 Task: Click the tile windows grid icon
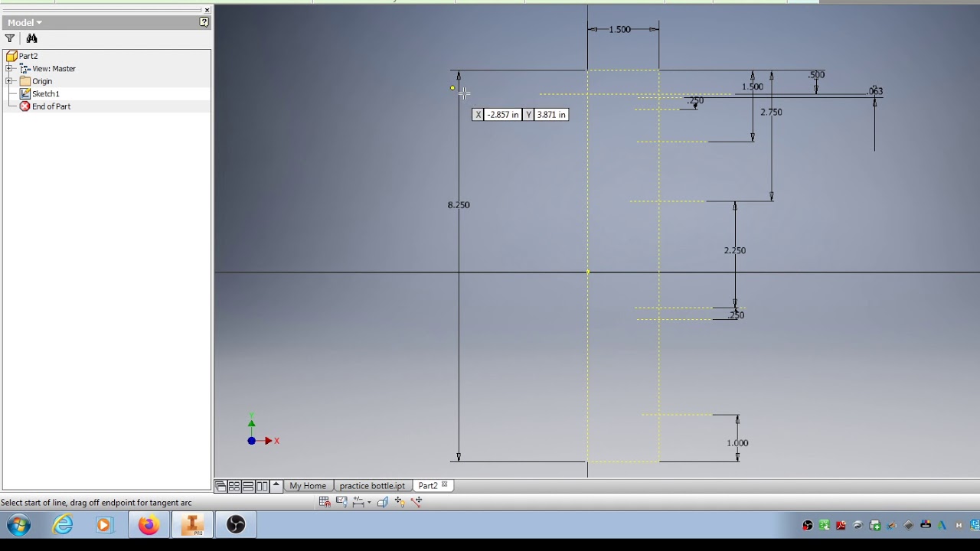point(234,486)
